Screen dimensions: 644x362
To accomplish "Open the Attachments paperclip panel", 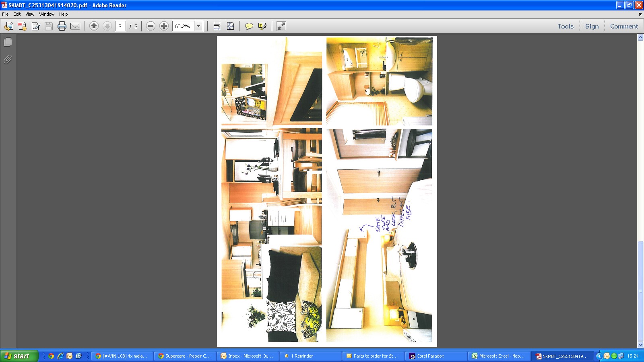I will pos(8,60).
